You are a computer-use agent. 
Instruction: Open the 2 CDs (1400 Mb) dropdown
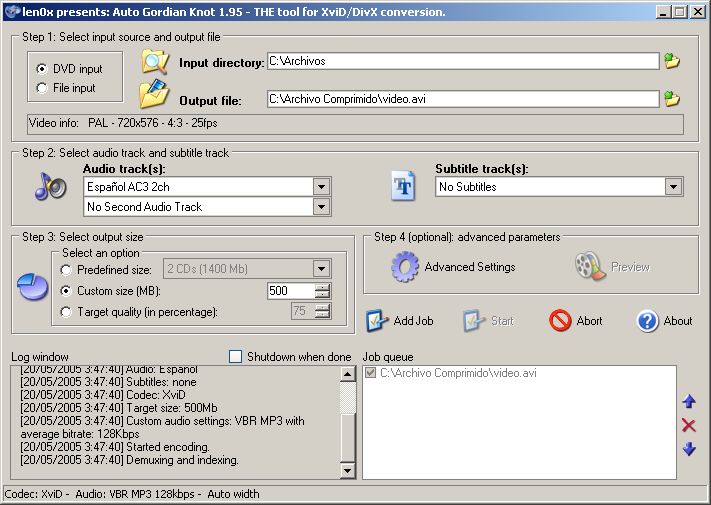click(x=321, y=269)
